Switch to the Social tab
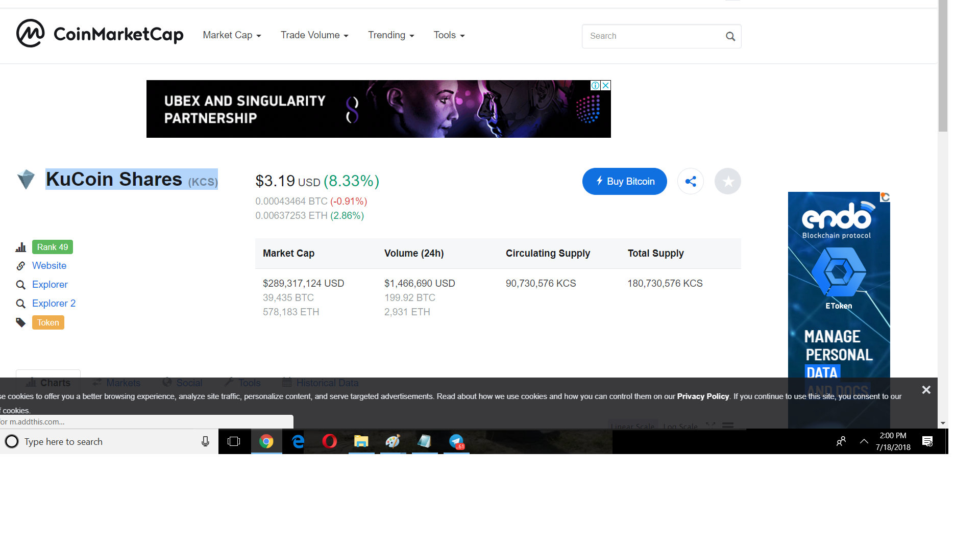This screenshot has height=551, width=980. click(x=182, y=383)
